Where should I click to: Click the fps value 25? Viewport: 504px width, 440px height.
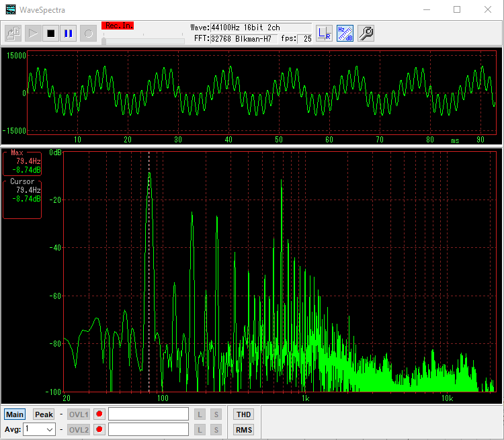tap(304, 39)
